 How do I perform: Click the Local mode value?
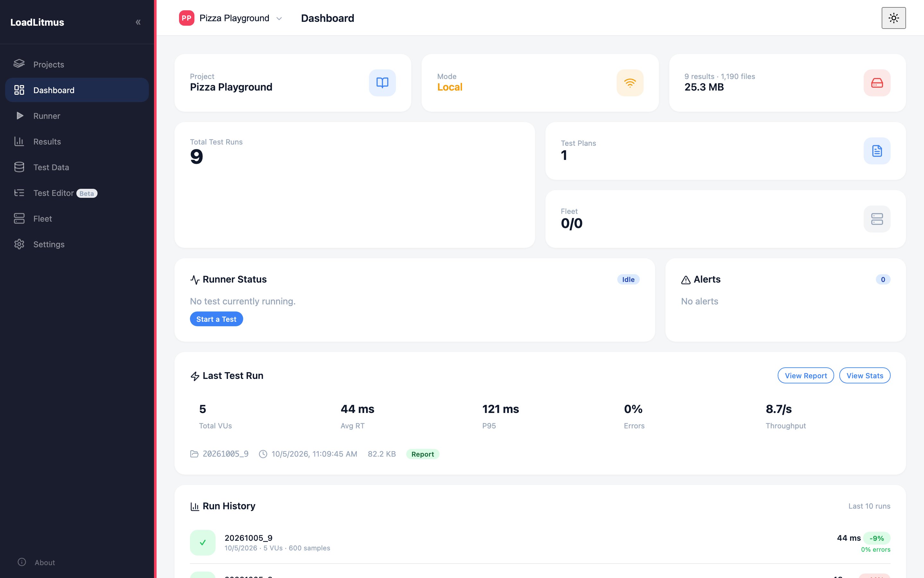click(450, 87)
